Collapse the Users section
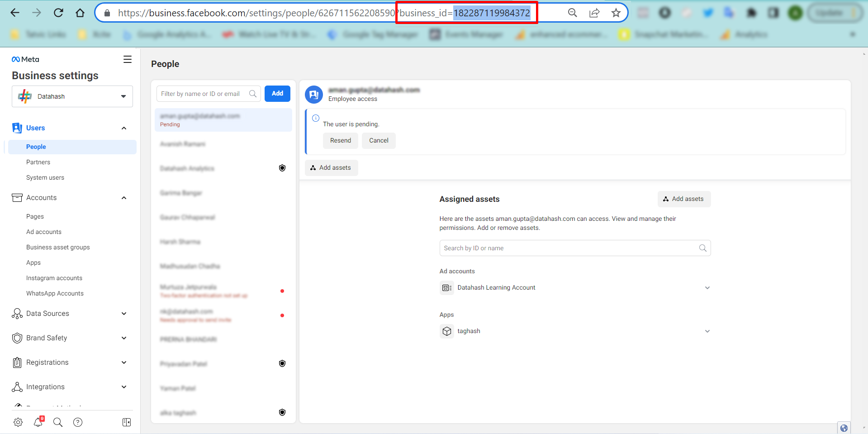 click(124, 128)
